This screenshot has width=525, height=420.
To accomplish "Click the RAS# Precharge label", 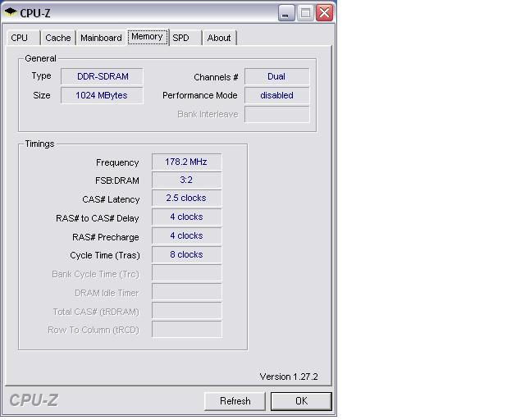I will pyautogui.click(x=106, y=237).
